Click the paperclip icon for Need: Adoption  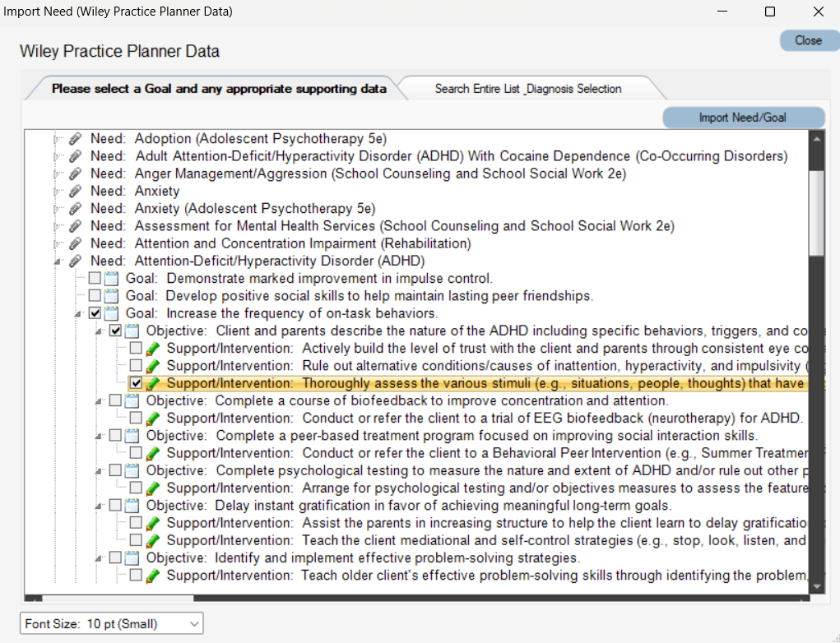click(75, 138)
